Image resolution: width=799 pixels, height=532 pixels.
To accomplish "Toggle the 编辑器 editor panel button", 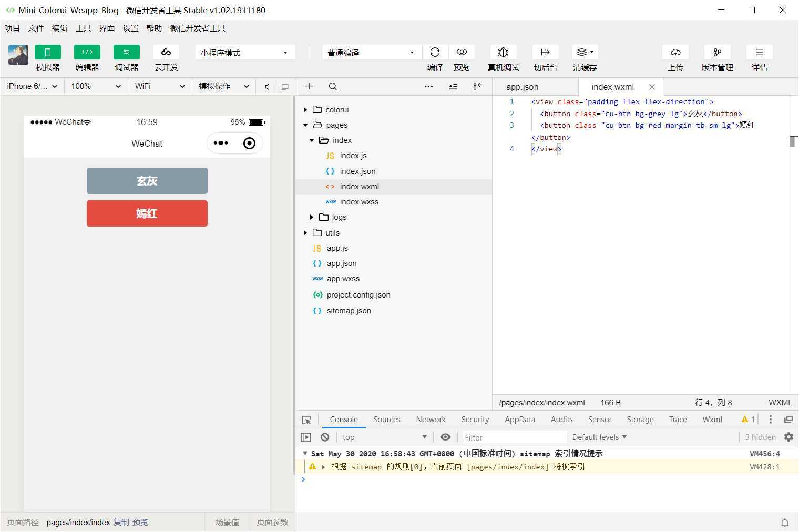I will click(x=87, y=52).
